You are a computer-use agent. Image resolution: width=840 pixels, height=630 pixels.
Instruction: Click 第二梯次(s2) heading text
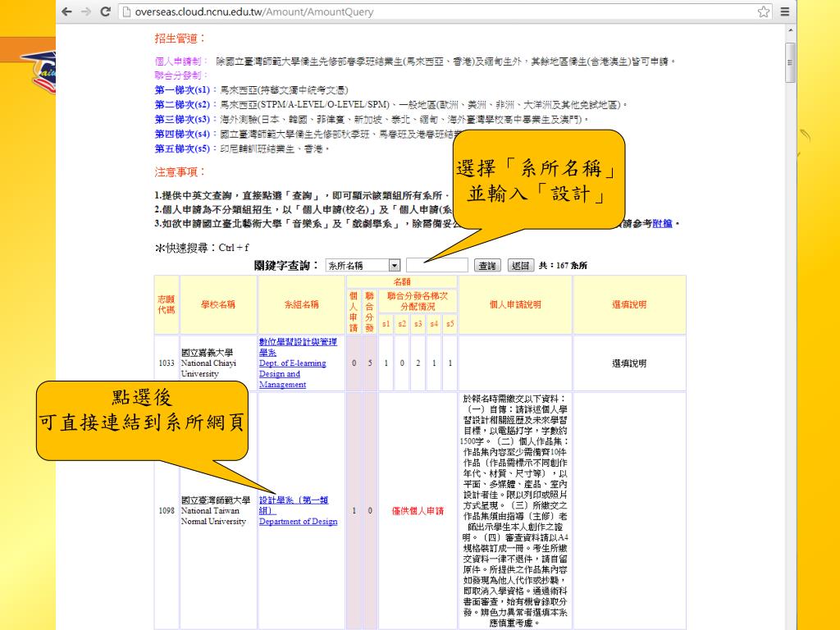coord(182,104)
